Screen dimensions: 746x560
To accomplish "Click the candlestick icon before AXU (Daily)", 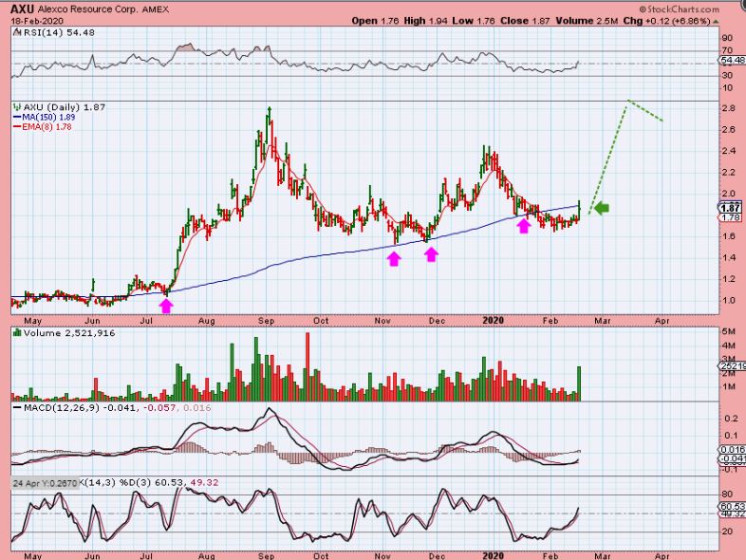I will point(17,107).
